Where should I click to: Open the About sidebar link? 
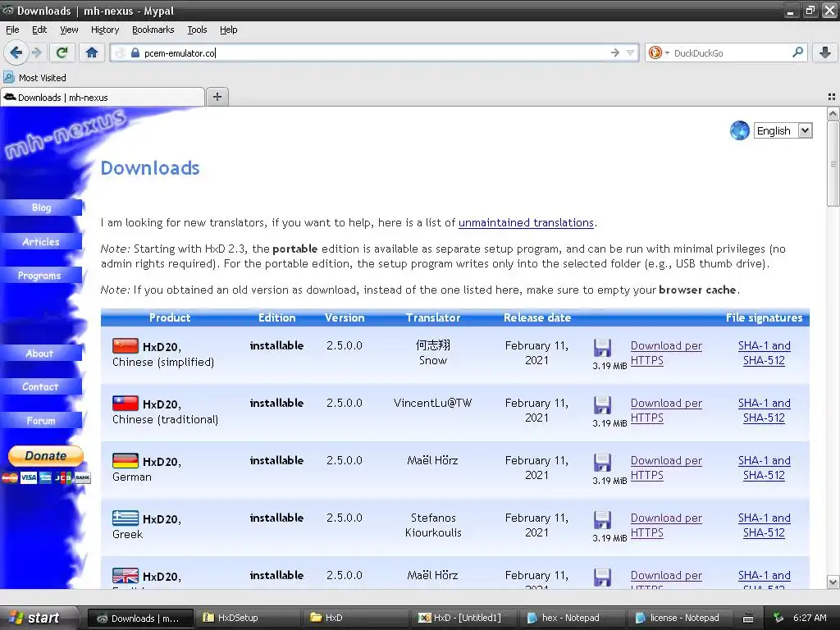[41, 353]
